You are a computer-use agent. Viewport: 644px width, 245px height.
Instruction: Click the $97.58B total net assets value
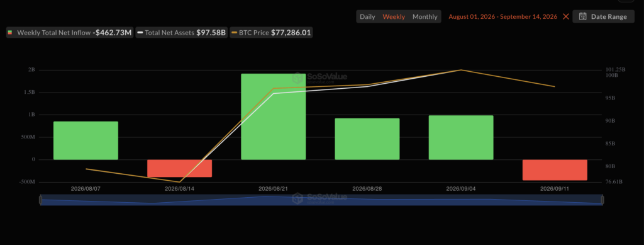(211, 33)
